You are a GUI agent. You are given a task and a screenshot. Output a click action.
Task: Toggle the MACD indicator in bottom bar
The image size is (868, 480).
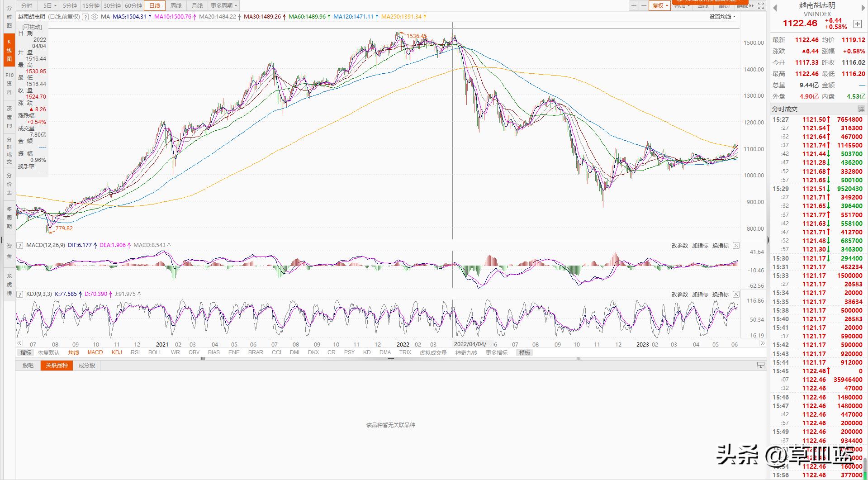point(95,352)
